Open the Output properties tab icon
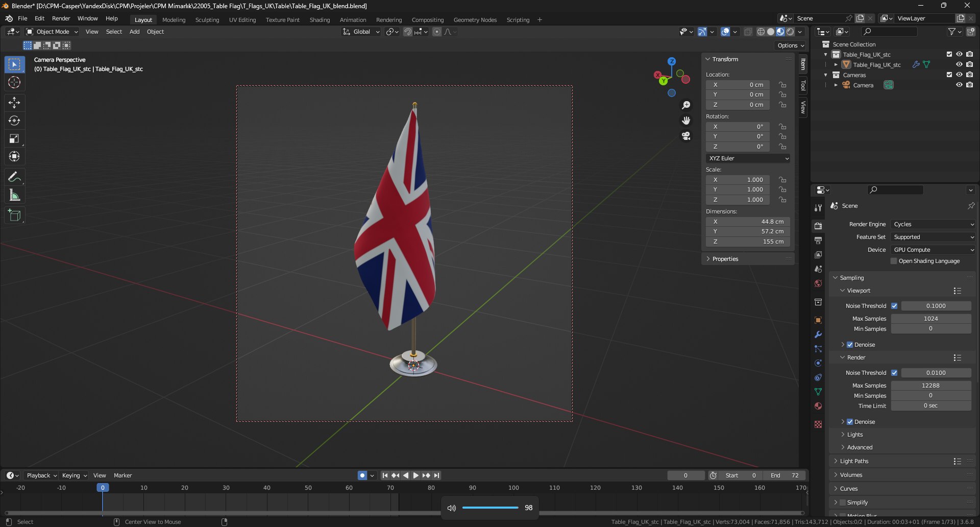This screenshot has width=980, height=527. point(818,240)
